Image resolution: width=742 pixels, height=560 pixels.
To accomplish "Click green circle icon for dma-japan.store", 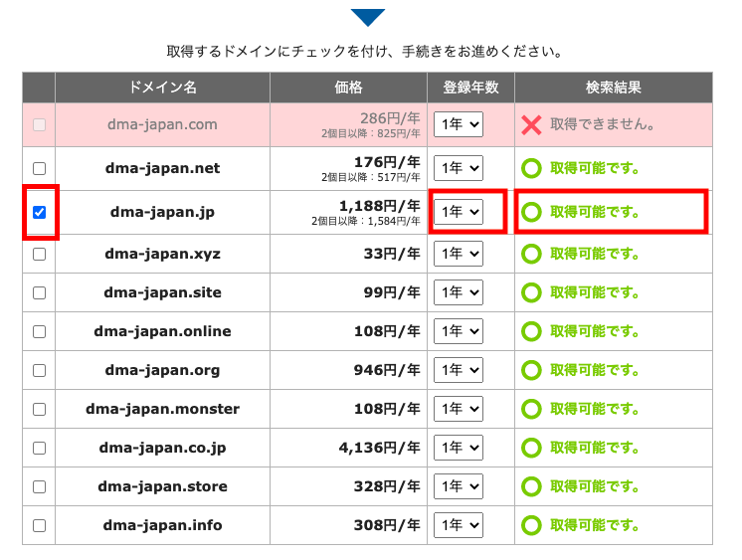I will tap(532, 486).
